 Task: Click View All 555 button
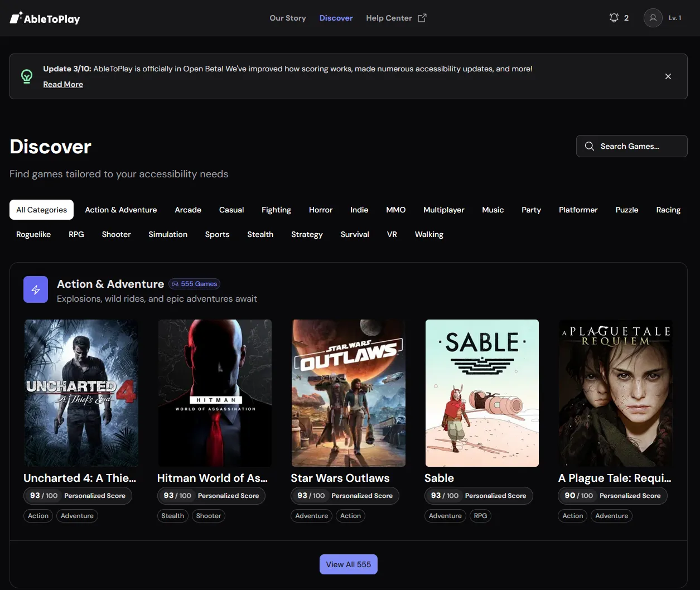tap(349, 564)
